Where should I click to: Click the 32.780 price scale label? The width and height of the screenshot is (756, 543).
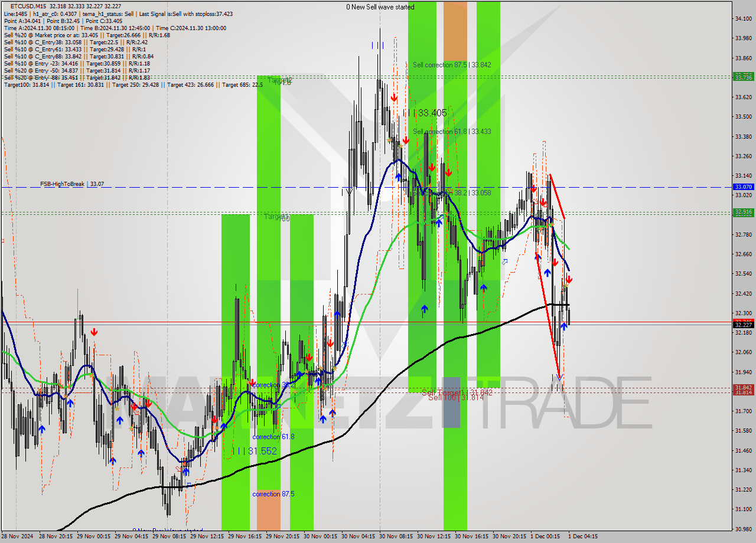point(743,235)
